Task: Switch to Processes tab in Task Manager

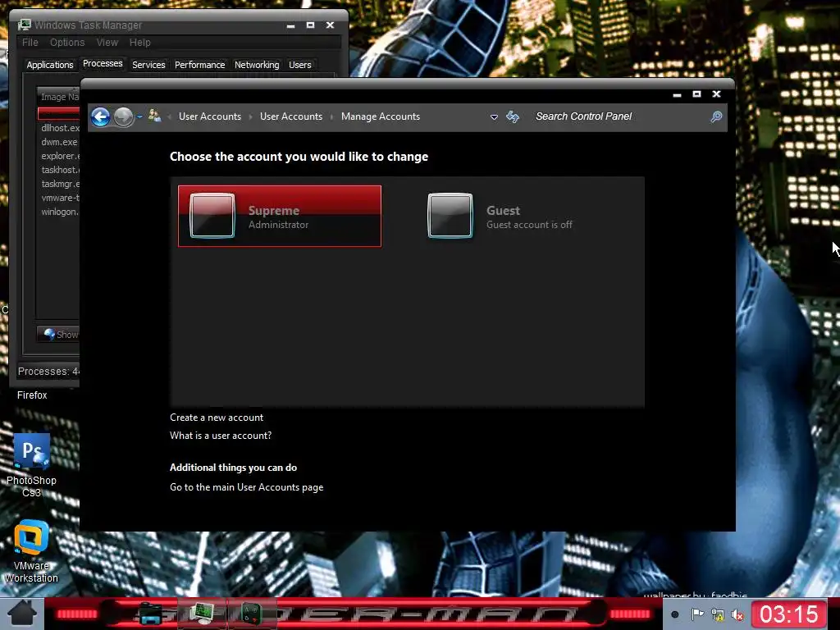Action: click(103, 64)
